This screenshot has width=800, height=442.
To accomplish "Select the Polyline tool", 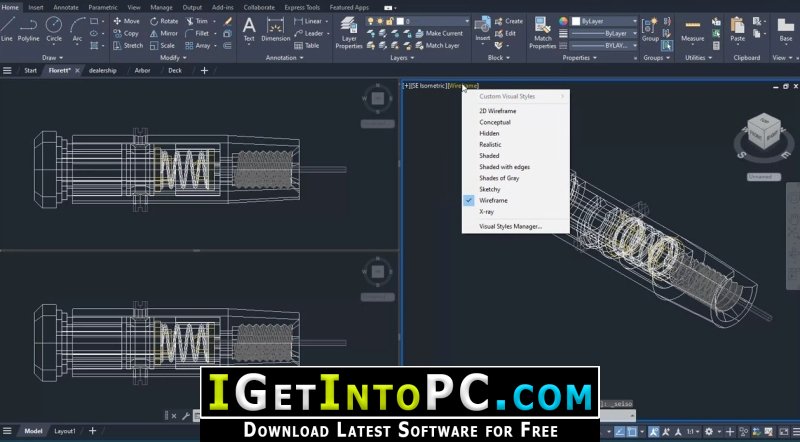I will [29, 29].
